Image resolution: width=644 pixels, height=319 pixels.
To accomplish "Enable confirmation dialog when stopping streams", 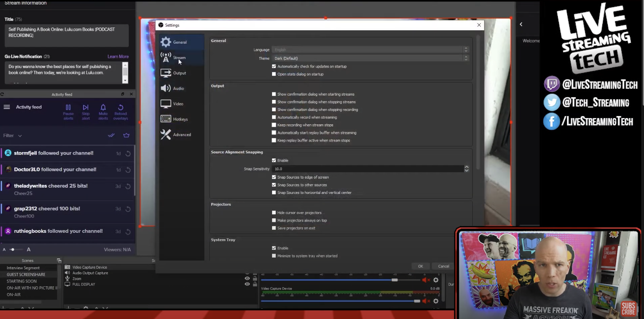I will click(x=274, y=102).
